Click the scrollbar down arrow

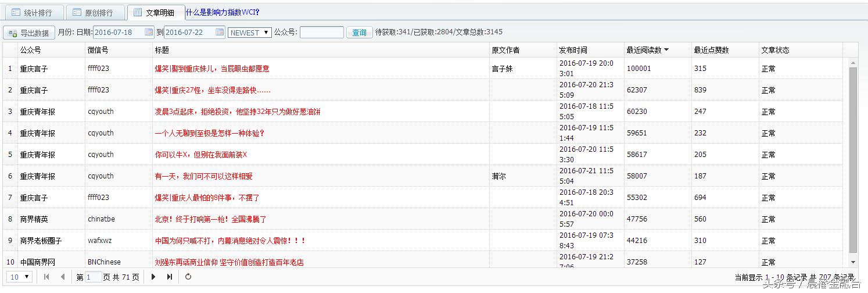(x=853, y=263)
